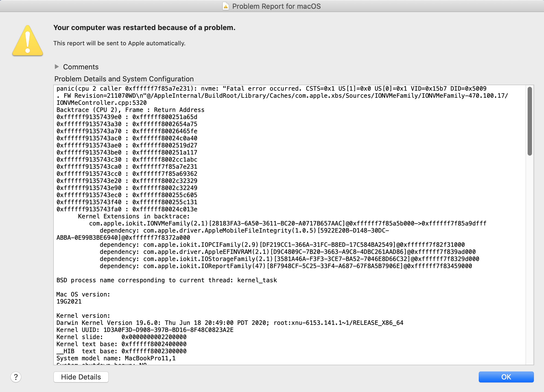The height and width of the screenshot is (392, 544).
Task: Click 'Problem Details and System Configuration' heading
Action: point(124,79)
